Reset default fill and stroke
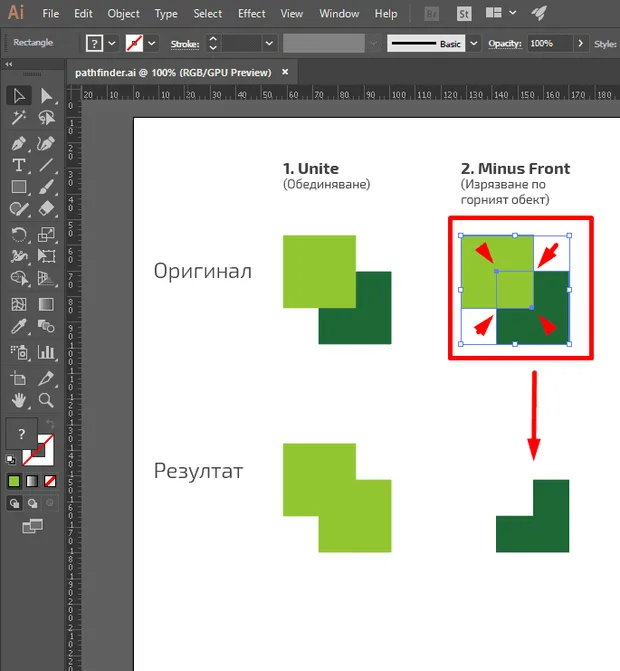Image resolution: width=620 pixels, height=671 pixels. pyautogui.click(x=11, y=460)
